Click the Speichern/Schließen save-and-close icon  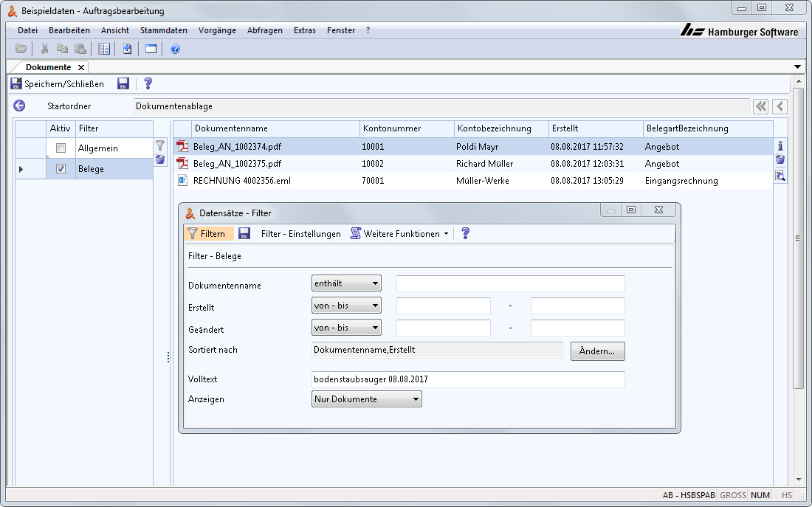coord(16,83)
